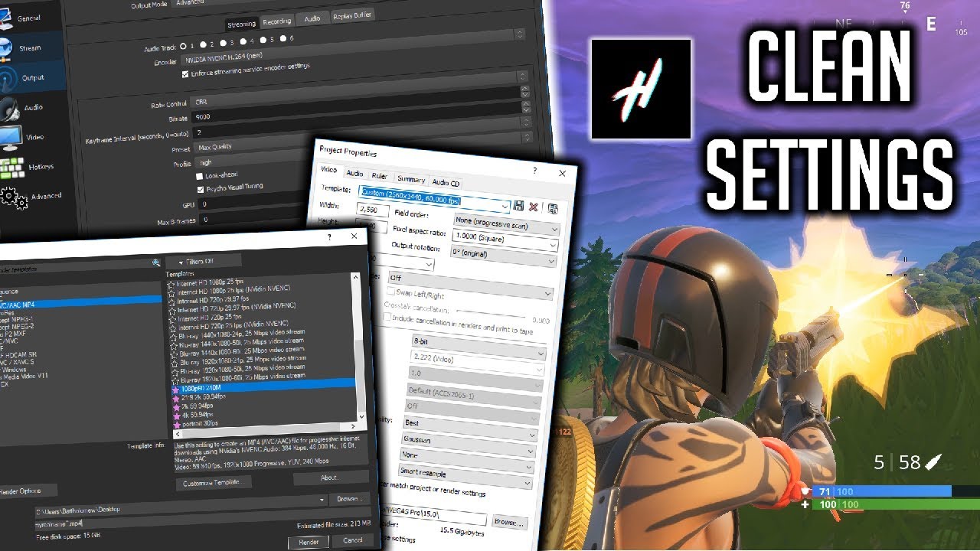
Task: Select the Video tab in Project Properties
Action: click(x=328, y=170)
